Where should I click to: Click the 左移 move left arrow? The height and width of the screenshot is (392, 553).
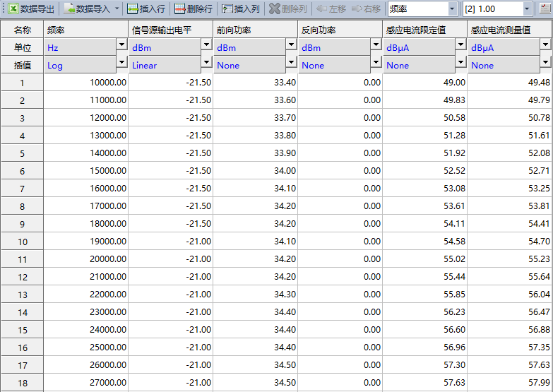321,9
